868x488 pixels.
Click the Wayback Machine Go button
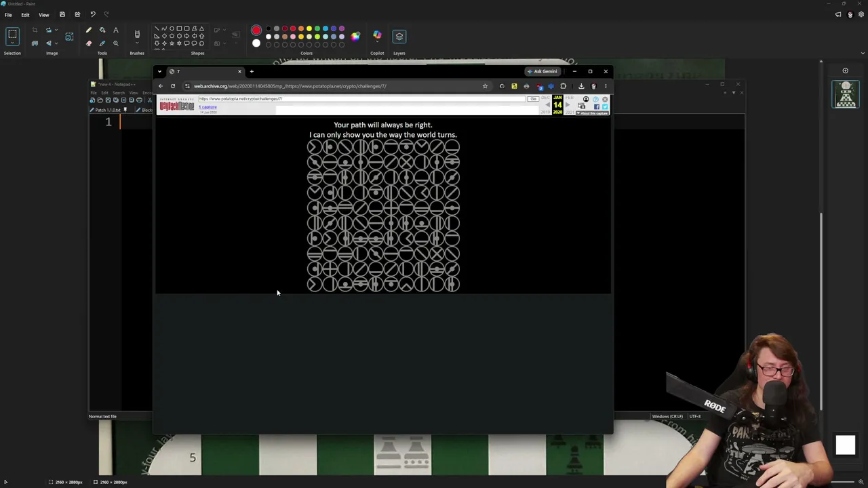(534, 99)
